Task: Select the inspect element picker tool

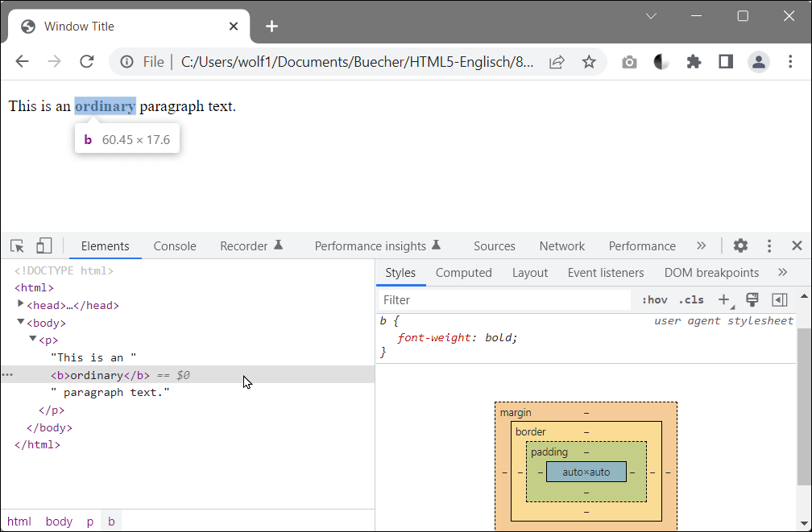Action: pos(16,245)
